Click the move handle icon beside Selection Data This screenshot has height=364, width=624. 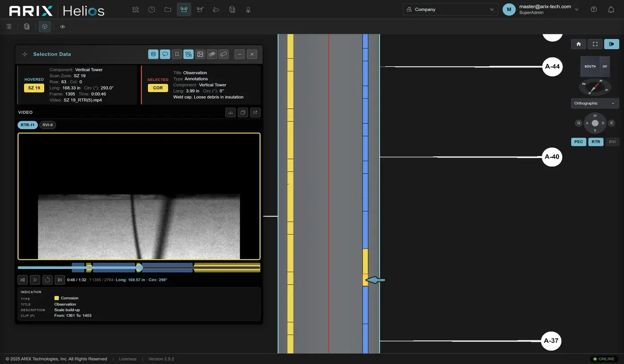[25, 54]
